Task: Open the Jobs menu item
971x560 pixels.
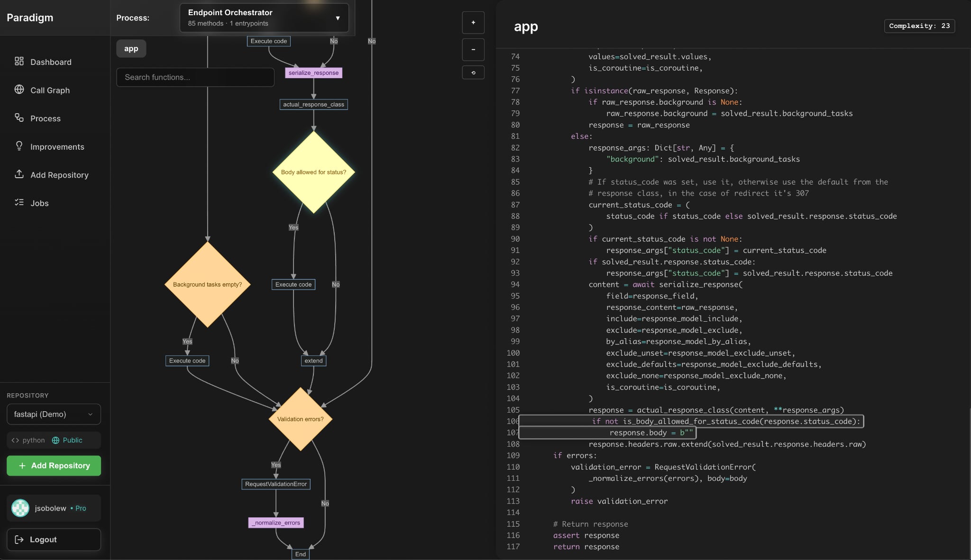Action: pos(39,203)
